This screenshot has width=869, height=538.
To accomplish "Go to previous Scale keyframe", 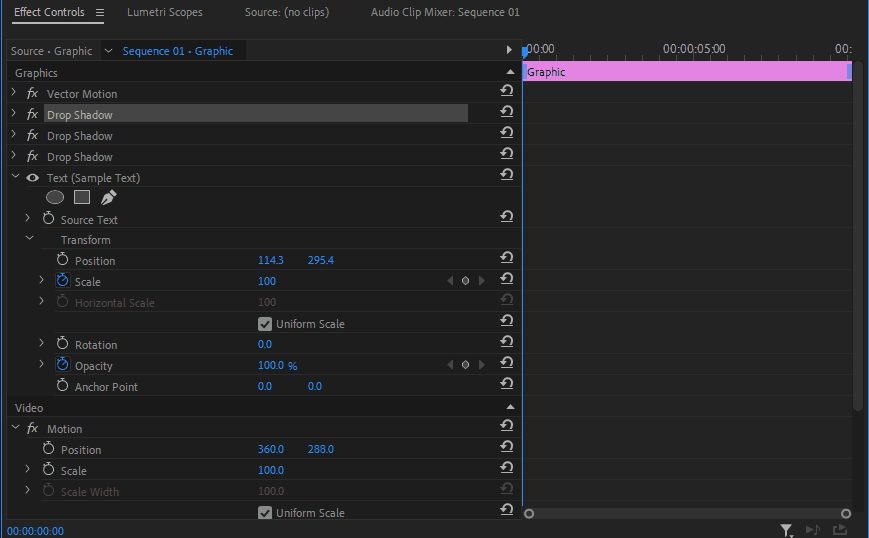I will point(450,281).
